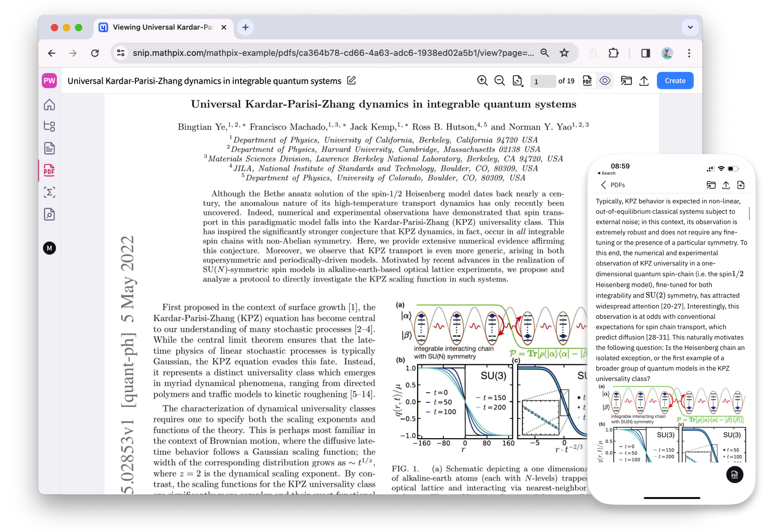
Task: Open Chrome's three-dot menu
Action: tap(689, 53)
